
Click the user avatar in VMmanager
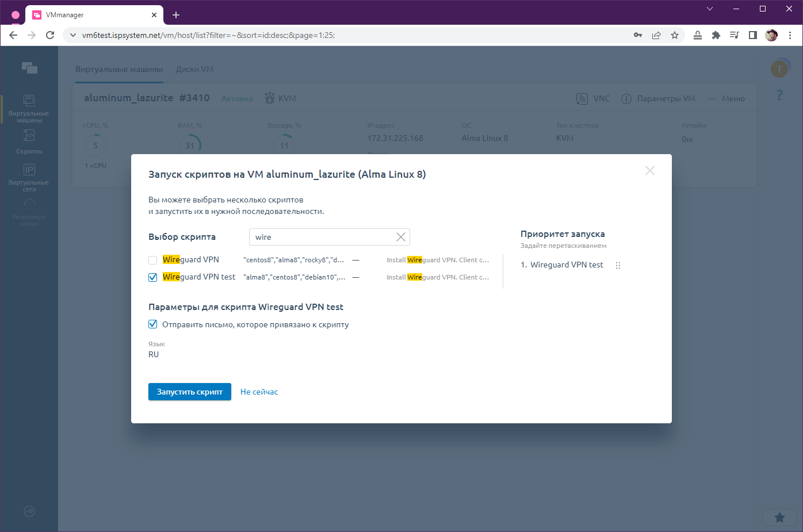tap(779, 69)
